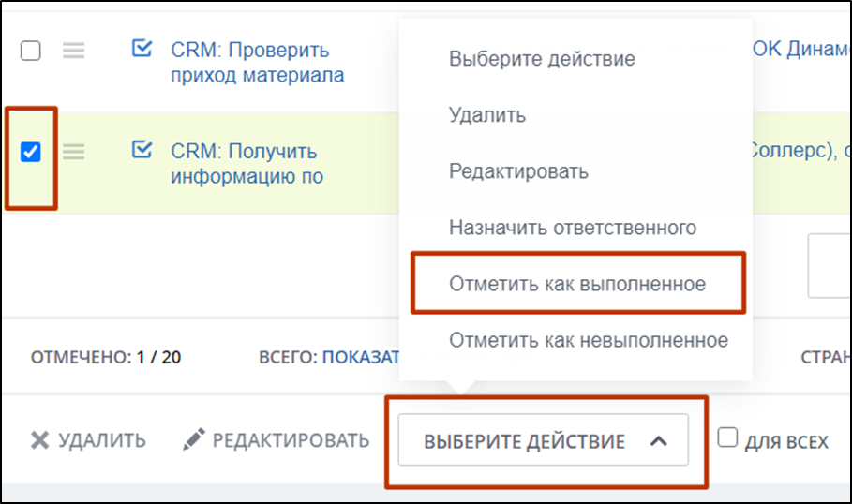The width and height of the screenshot is (852, 504).
Task: Click drag handle of Проверить приход материала row
Action: [74, 52]
